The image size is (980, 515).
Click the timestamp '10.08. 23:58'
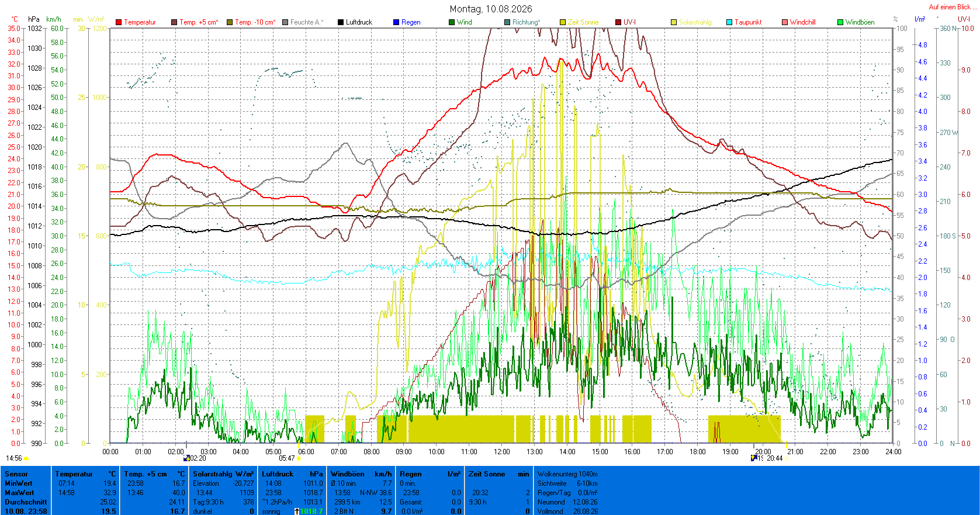[26, 511]
